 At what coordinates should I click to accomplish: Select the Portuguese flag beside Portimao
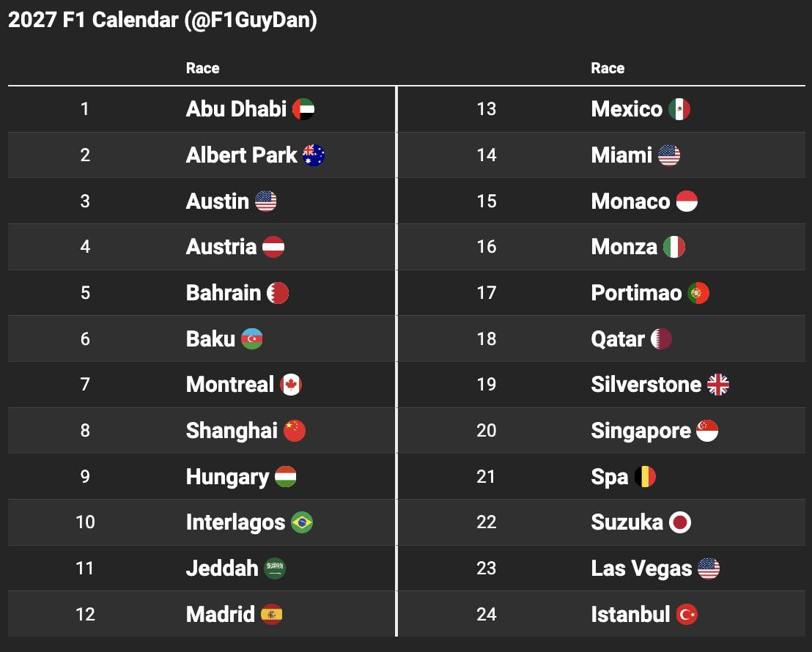698,293
